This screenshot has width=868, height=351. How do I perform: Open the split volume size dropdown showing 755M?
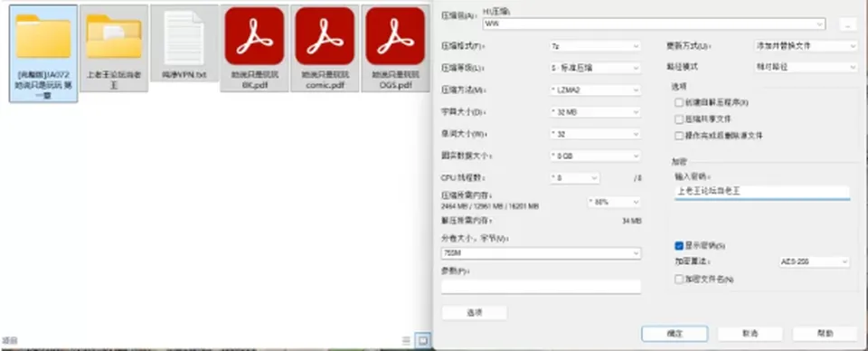pyautogui.click(x=541, y=253)
